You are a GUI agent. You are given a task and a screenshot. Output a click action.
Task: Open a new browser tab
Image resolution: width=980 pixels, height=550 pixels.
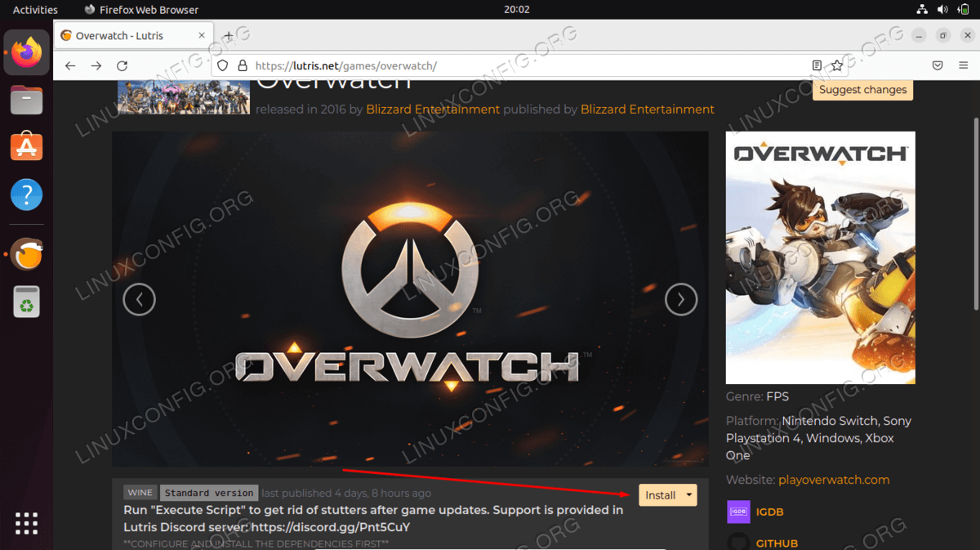(x=229, y=36)
